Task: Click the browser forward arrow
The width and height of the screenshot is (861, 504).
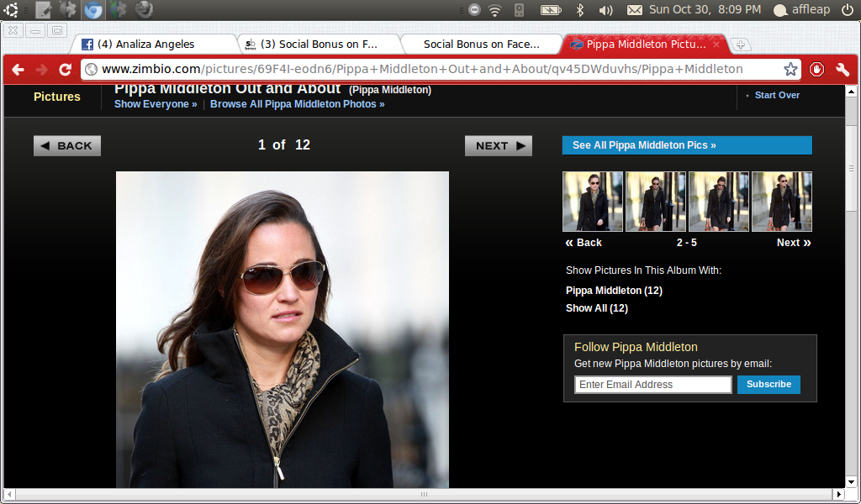Action: 42,69
